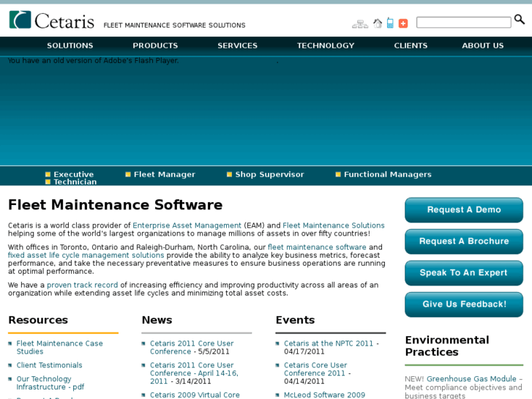Click the orange plus share icon

tap(403, 23)
